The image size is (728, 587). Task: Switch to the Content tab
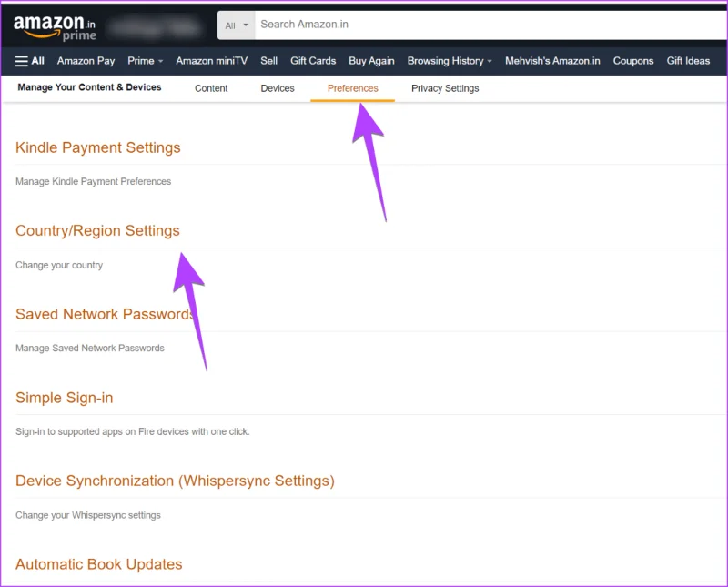coord(211,88)
